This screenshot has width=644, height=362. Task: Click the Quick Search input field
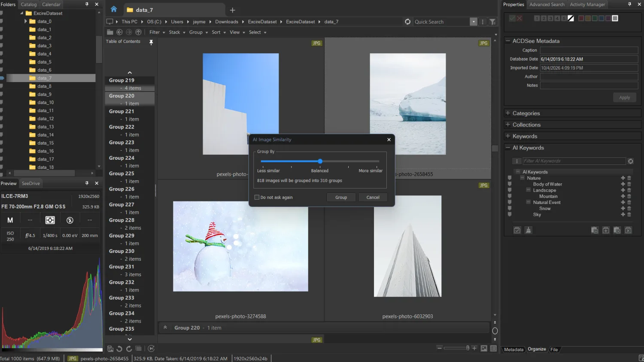tap(442, 21)
